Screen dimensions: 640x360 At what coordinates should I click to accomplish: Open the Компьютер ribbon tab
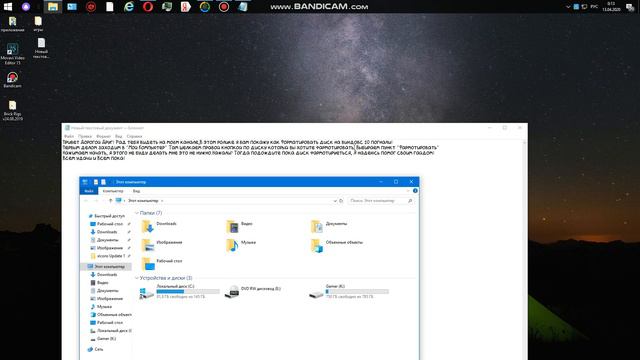tap(113, 191)
